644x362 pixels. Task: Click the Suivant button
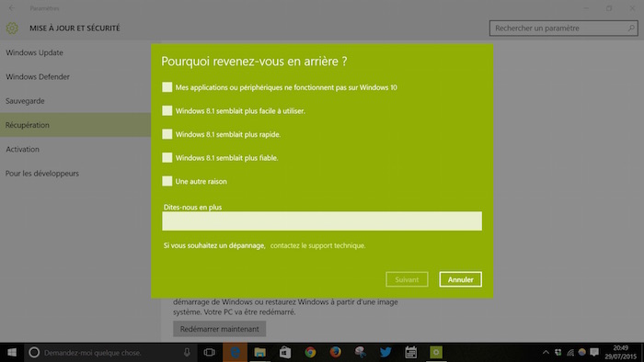tap(407, 279)
